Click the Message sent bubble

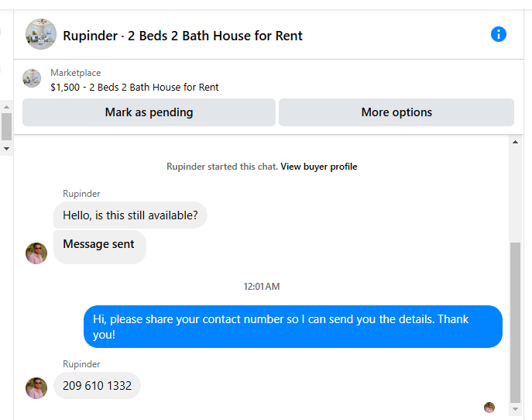click(100, 247)
